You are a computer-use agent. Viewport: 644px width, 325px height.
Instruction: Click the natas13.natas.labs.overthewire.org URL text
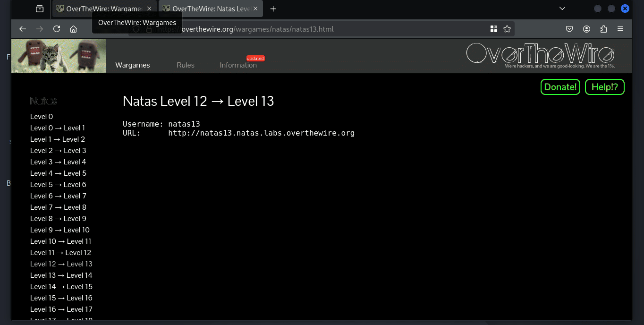tap(262, 133)
